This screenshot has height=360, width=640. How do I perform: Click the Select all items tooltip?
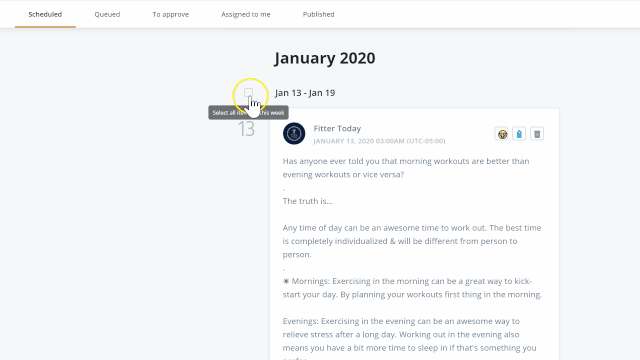coord(248,113)
